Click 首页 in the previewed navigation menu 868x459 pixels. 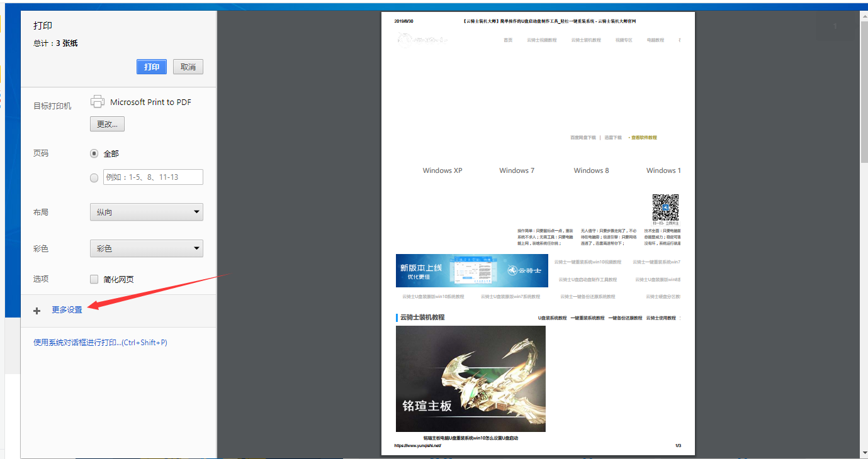[x=508, y=39]
